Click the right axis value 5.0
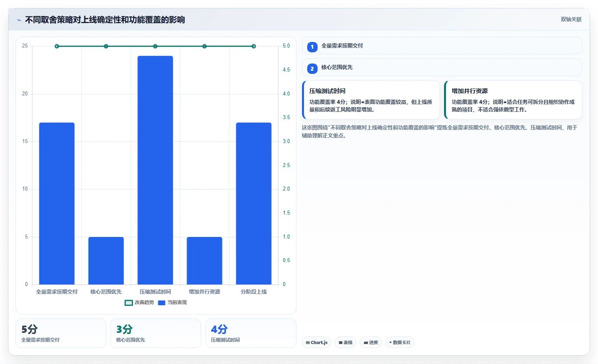 [286, 46]
